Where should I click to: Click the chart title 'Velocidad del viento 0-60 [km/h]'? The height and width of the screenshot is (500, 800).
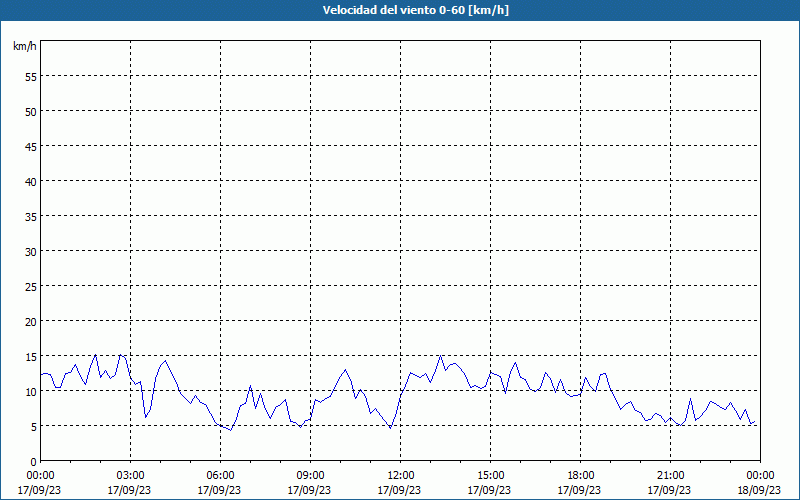(400, 11)
